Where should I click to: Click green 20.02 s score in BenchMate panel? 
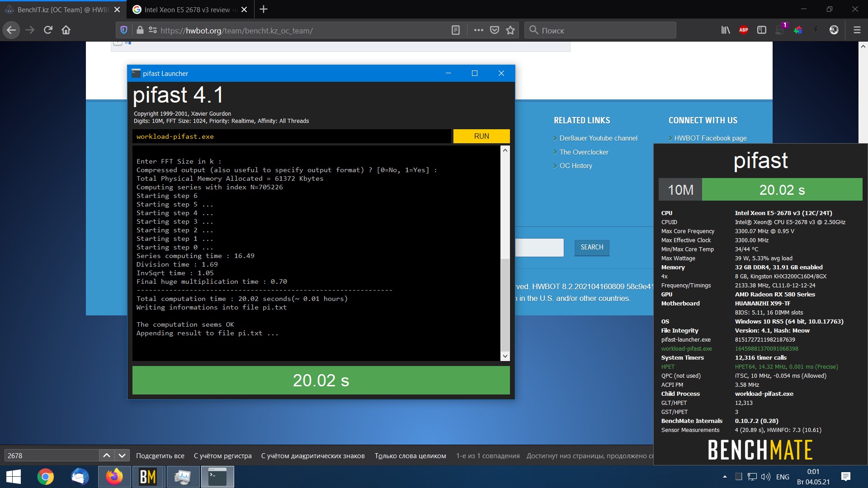[x=782, y=190]
